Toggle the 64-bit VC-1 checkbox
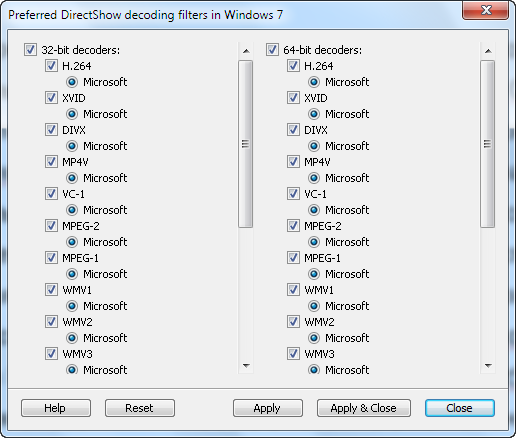The image size is (516, 438). click(293, 194)
